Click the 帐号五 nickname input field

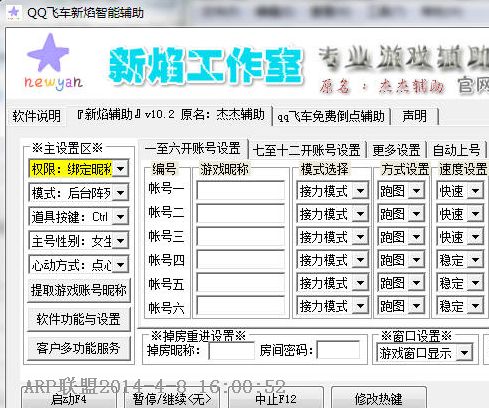coord(241,283)
